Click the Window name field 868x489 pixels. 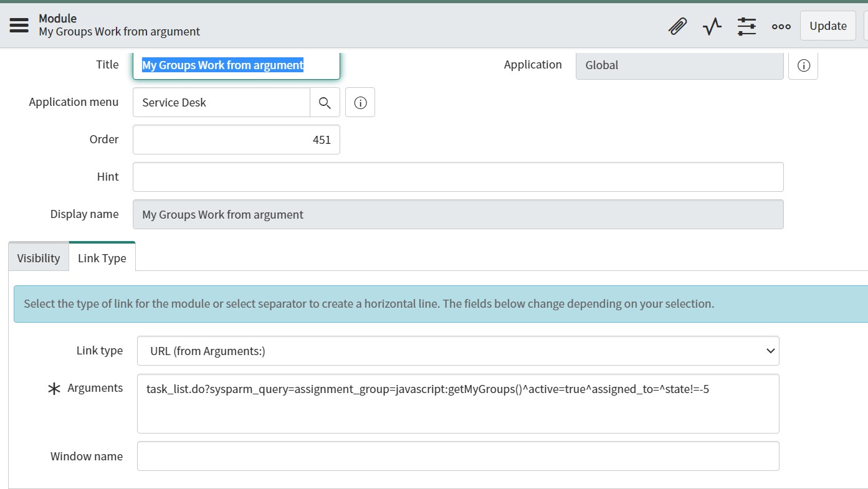[458, 456]
